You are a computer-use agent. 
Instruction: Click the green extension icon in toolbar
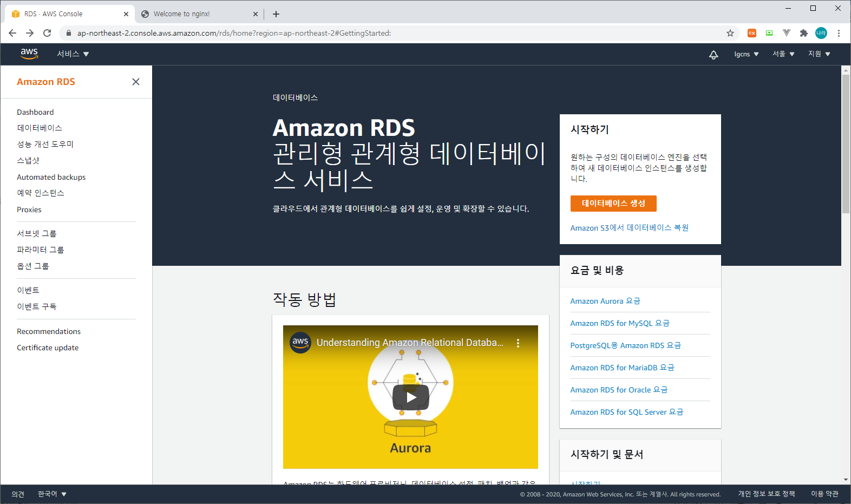[x=769, y=33]
